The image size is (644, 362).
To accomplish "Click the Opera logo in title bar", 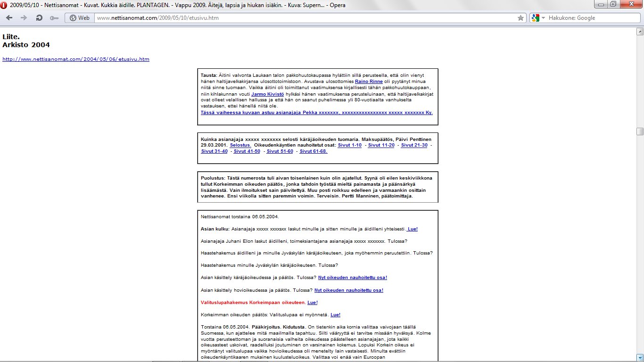I will click(x=4, y=5).
